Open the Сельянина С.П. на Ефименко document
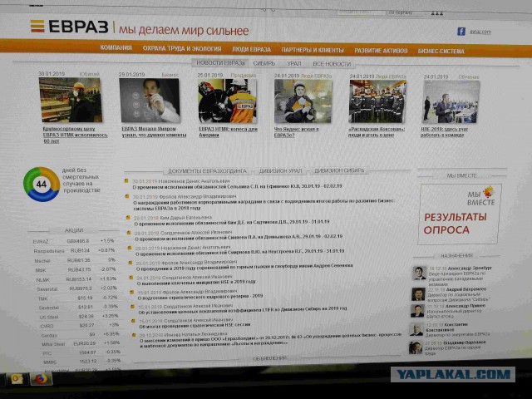Viewport: 532px width, 399px height. (x=237, y=186)
